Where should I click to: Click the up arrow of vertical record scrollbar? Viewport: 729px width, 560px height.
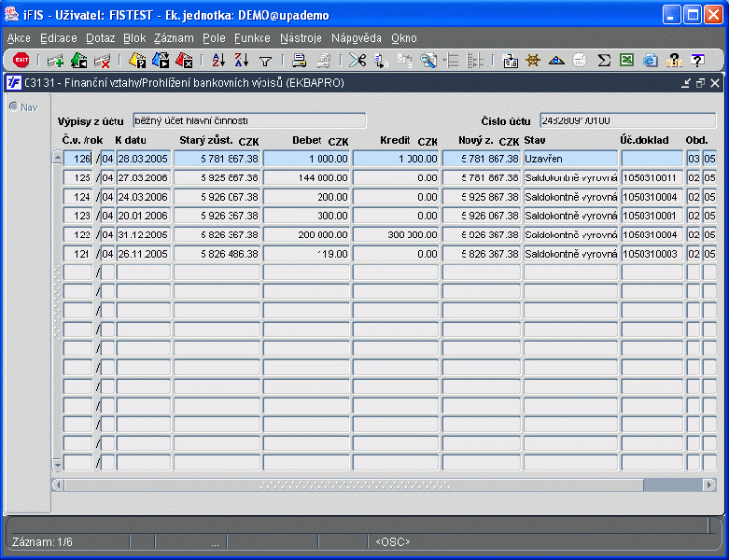click(x=57, y=158)
